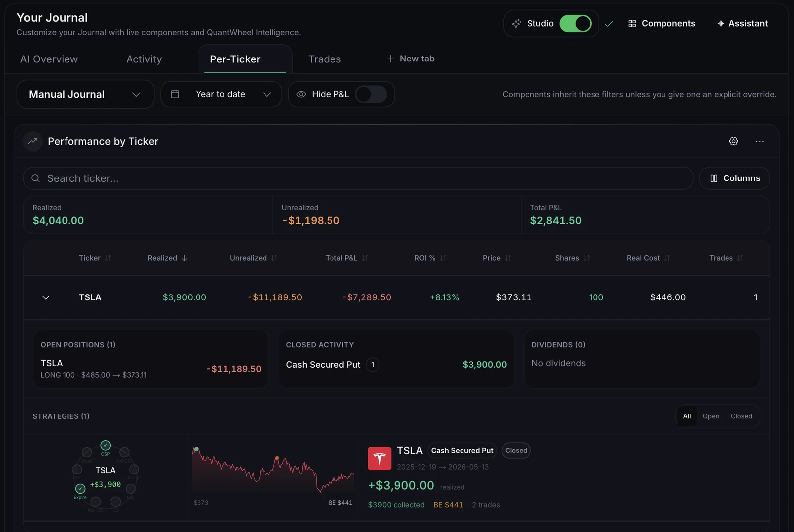Select the Per-Ticker tab

(245, 59)
